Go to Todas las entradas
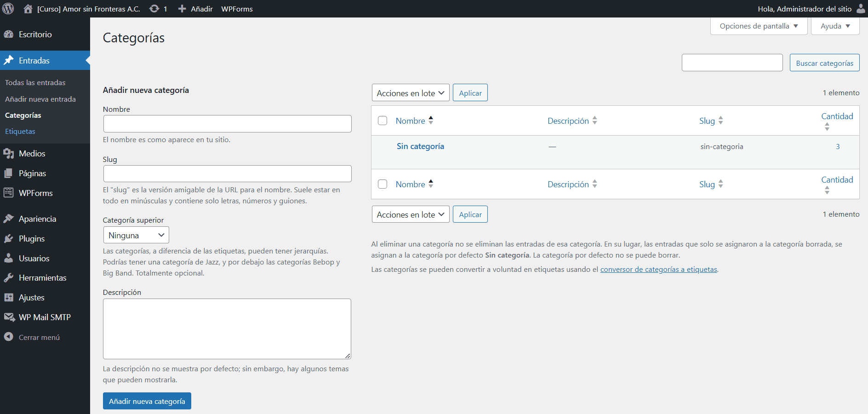Viewport: 868px width, 414px height. (35, 83)
